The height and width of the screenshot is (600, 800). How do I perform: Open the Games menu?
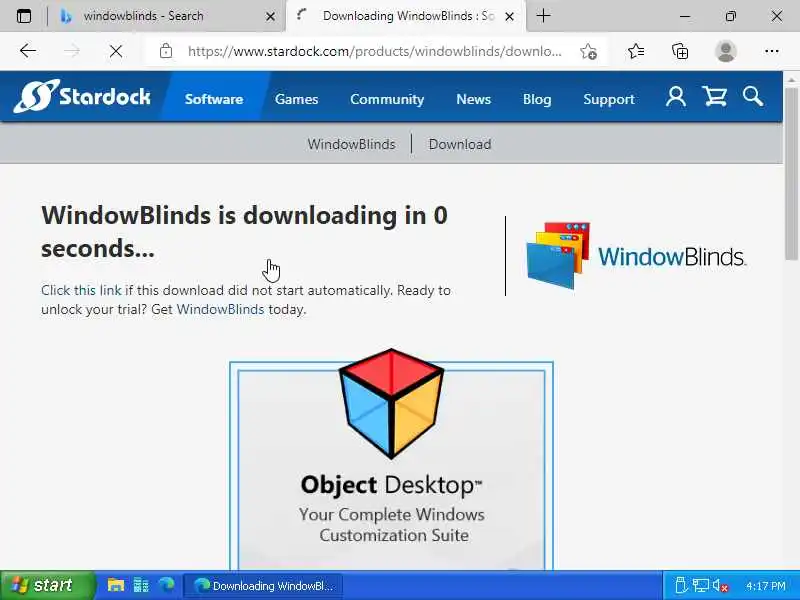coord(296,99)
